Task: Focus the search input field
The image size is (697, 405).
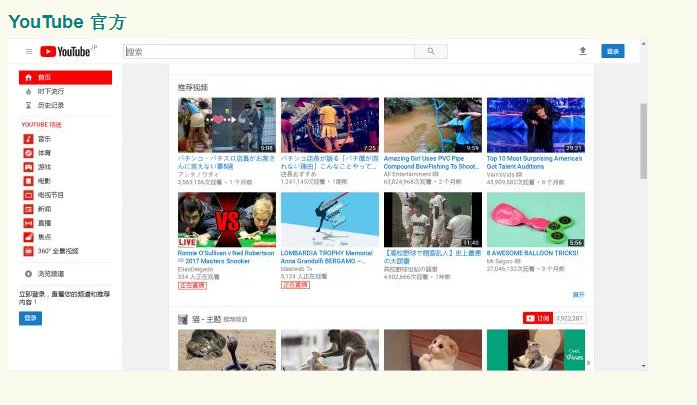Action: (269, 51)
